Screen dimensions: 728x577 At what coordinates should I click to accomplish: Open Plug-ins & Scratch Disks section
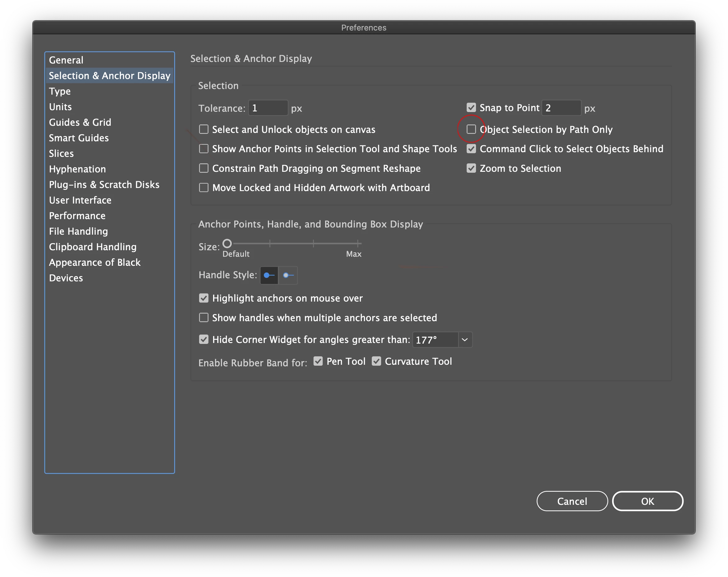pos(104,185)
